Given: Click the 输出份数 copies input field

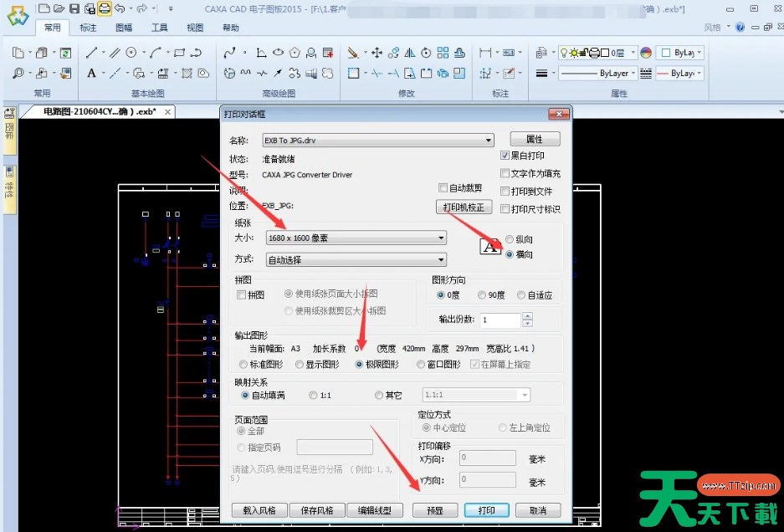Looking at the screenshot, I should pos(500,320).
